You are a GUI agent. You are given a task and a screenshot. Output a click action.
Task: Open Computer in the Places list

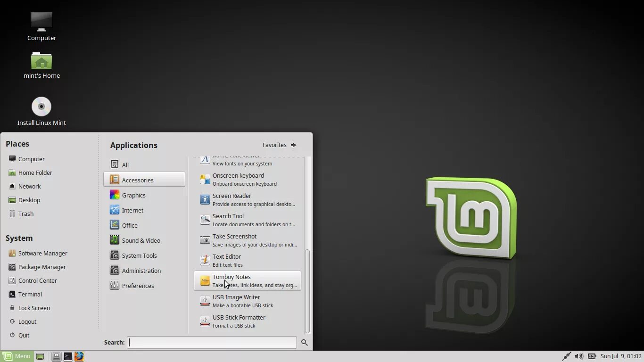pos(27,159)
